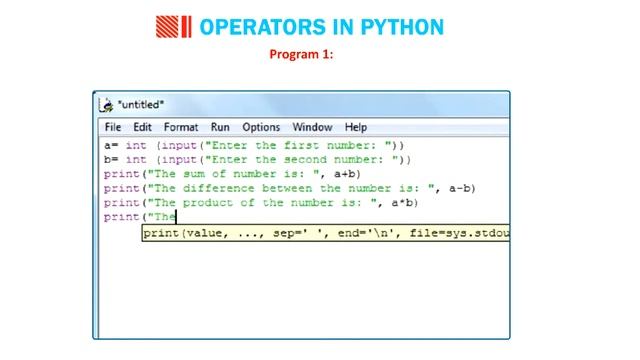Click the line with "Enter the first number: "
Viewport: 640px width, 360px height.
click(254, 146)
